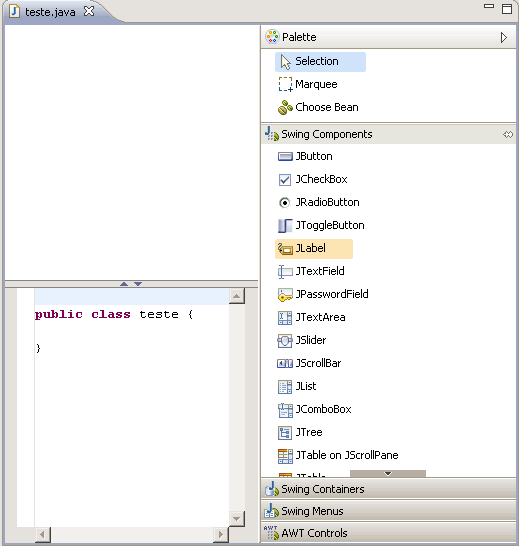The width and height of the screenshot is (519, 546).
Task: Maximize source pane using sash down arrow
Action: point(138,284)
